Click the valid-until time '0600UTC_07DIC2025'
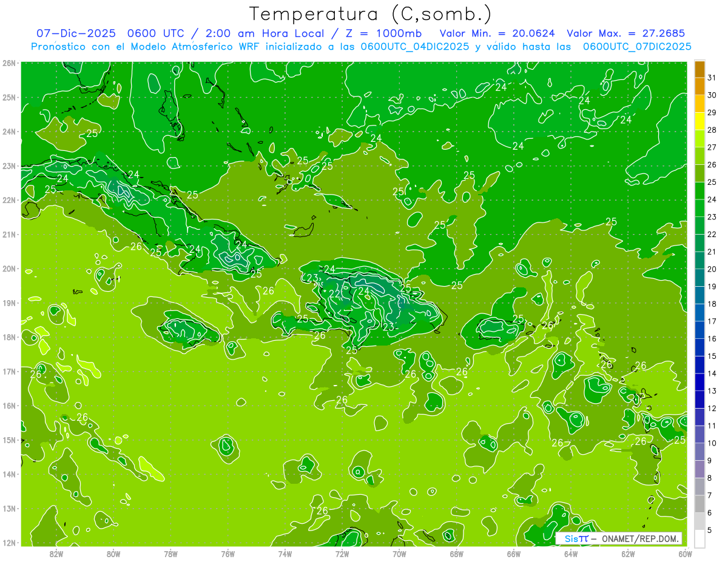 [637, 47]
